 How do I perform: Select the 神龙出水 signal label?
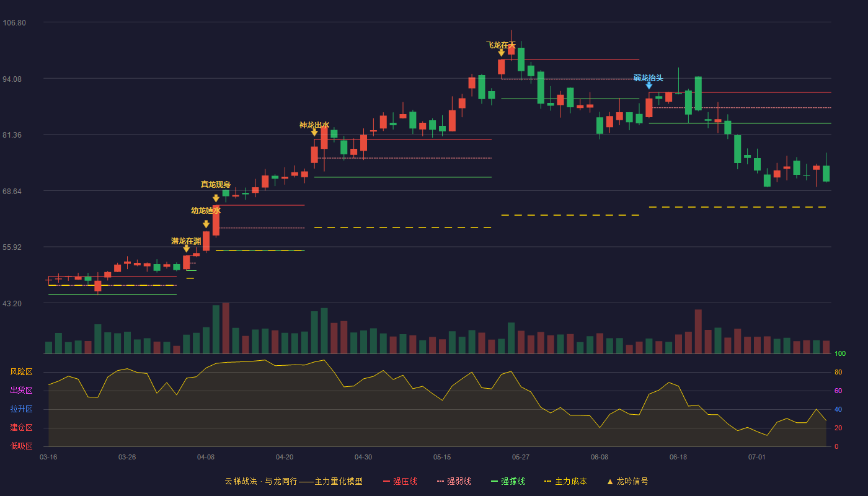click(314, 125)
